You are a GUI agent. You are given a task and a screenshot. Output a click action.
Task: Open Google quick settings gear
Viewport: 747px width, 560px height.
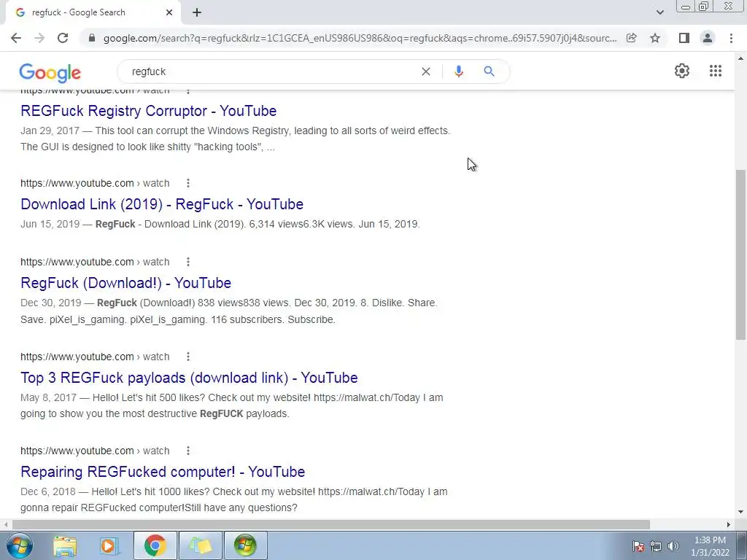(x=682, y=71)
